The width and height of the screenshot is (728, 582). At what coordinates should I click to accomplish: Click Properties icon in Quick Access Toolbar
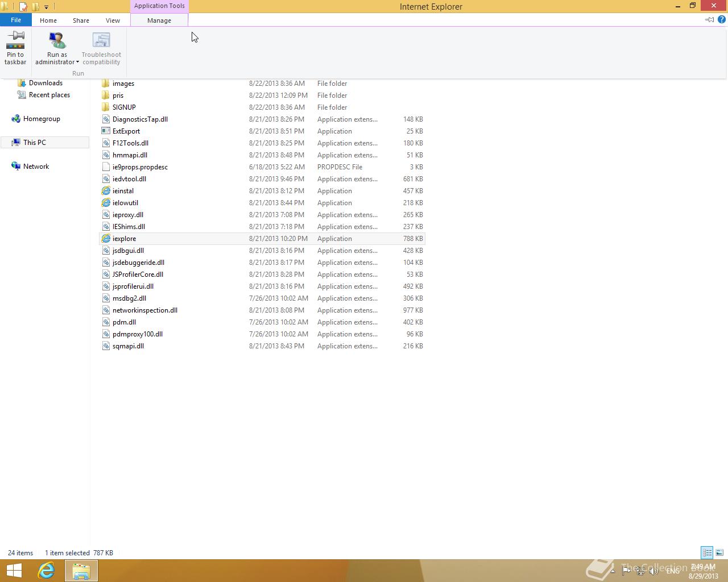click(x=23, y=7)
